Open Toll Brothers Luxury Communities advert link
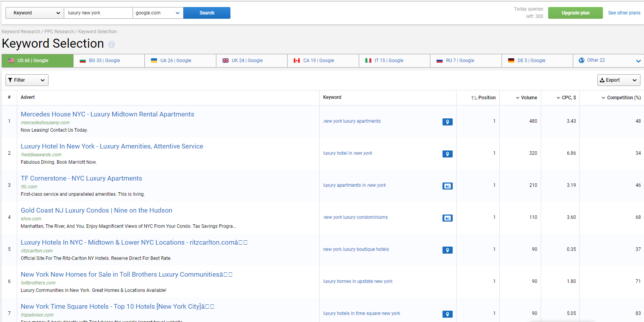The height and width of the screenshot is (322, 644). (127, 274)
